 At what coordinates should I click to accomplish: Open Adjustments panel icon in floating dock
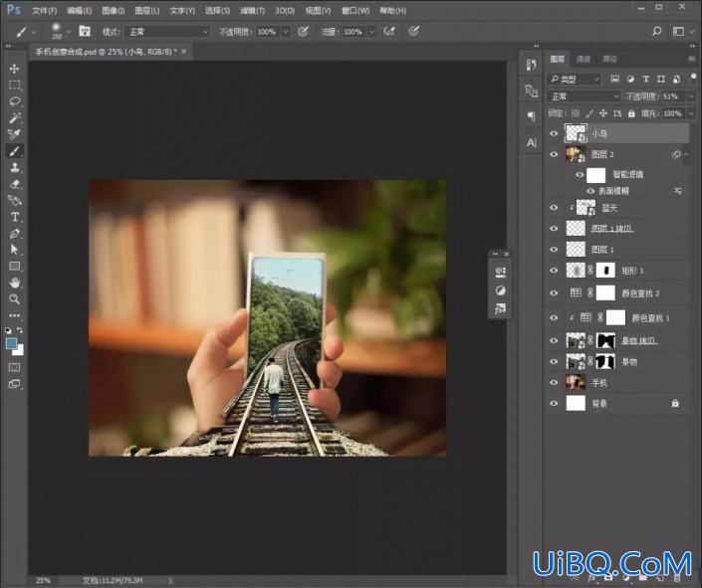[x=500, y=291]
